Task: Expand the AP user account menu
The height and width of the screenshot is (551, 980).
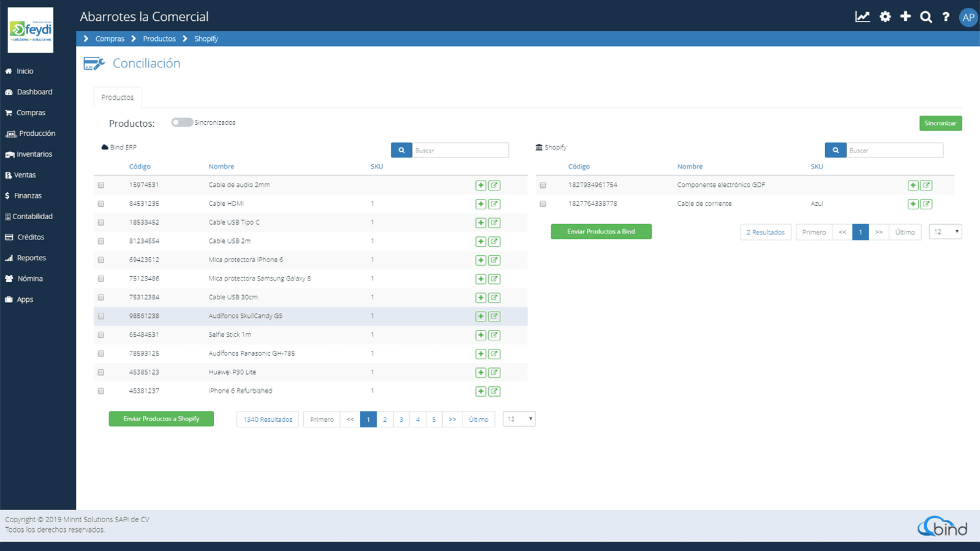Action: [968, 17]
